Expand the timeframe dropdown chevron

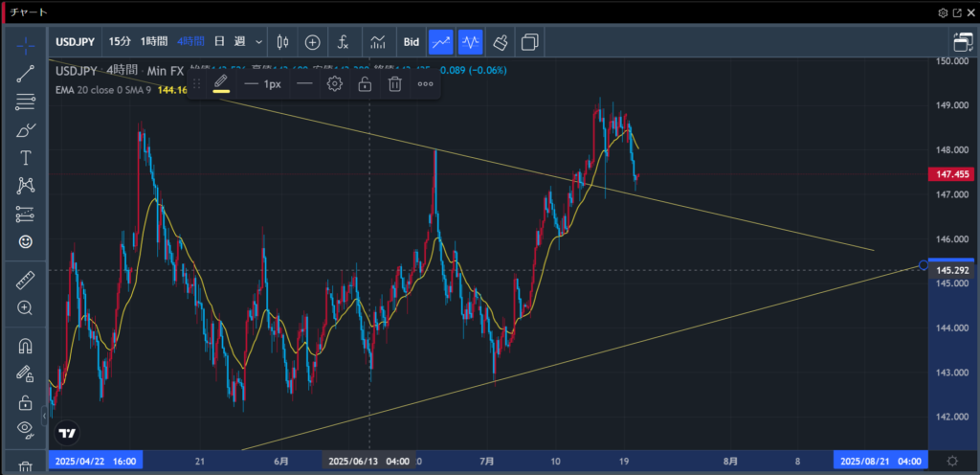(x=258, y=42)
